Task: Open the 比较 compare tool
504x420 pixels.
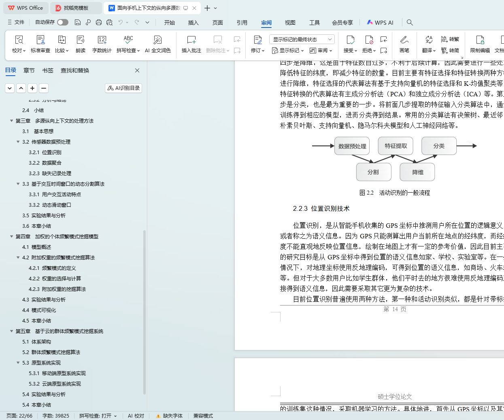Action: coord(62,44)
